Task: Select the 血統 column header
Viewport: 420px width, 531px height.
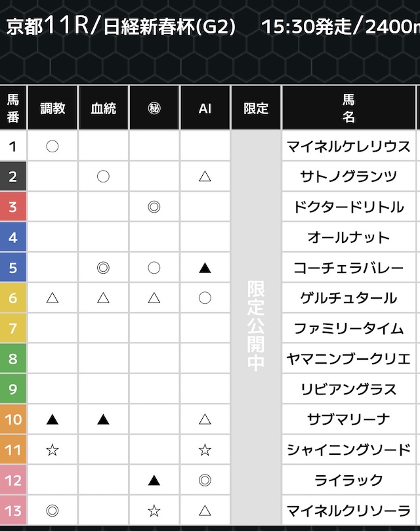Action: pyautogui.click(x=103, y=108)
